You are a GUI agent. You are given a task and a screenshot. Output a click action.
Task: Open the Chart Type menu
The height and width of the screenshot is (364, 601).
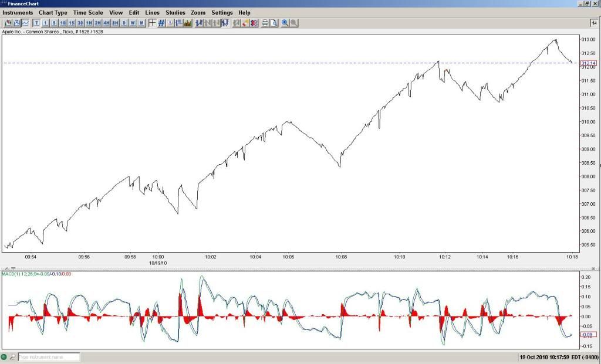click(x=53, y=12)
